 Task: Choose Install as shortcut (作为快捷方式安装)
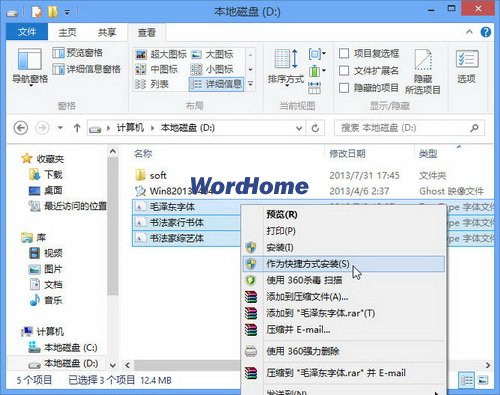pos(344,264)
